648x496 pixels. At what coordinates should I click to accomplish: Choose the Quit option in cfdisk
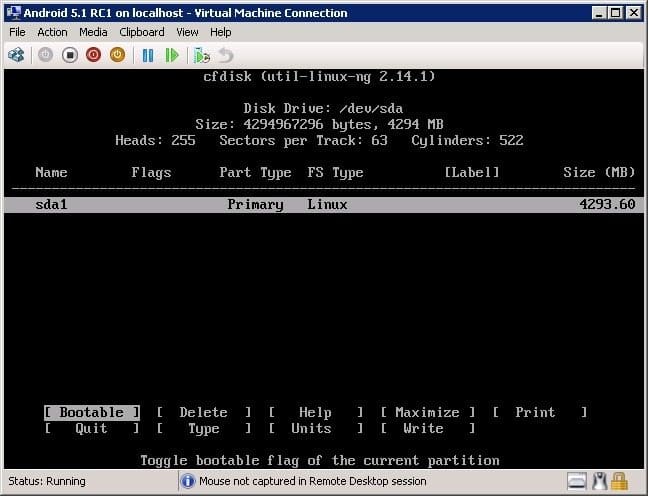coord(92,429)
